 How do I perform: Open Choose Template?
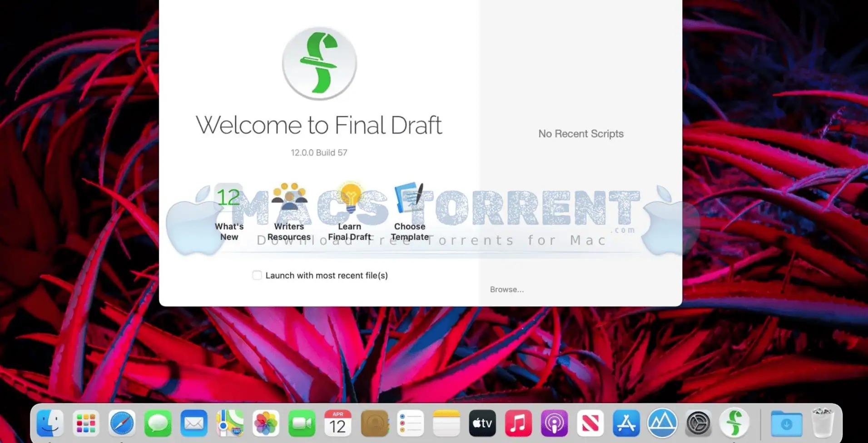click(410, 197)
